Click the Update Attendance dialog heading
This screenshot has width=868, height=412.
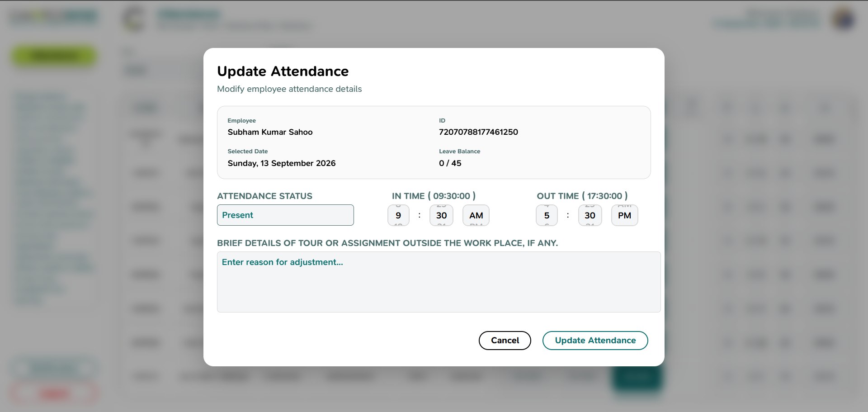[x=283, y=71]
